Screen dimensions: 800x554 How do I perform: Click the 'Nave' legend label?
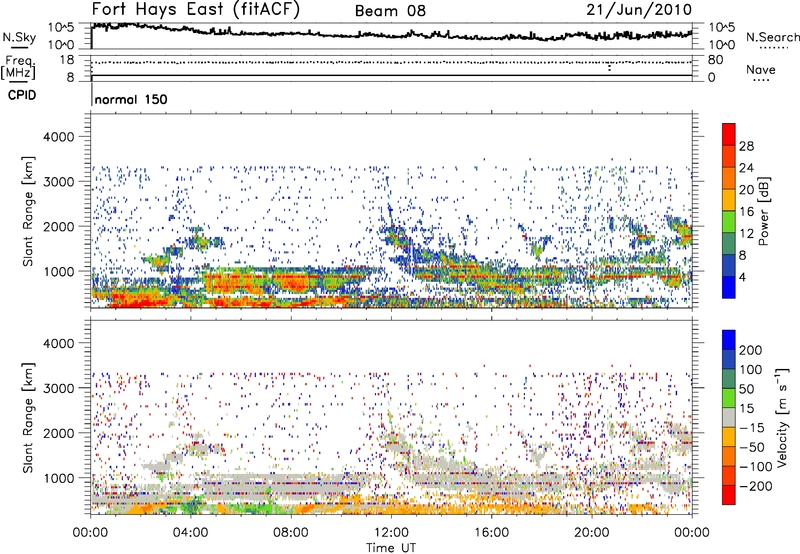tap(760, 69)
